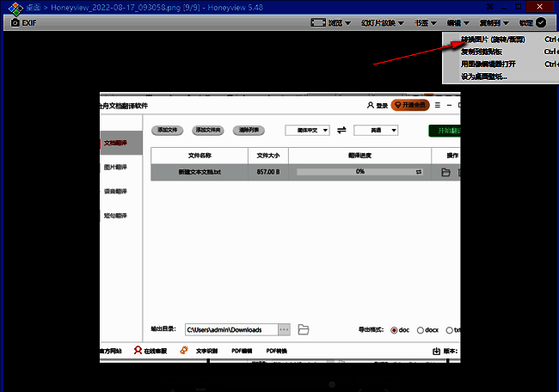This screenshot has height=392, width=559.
Task: Click the output directory path field
Action: click(x=230, y=329)
